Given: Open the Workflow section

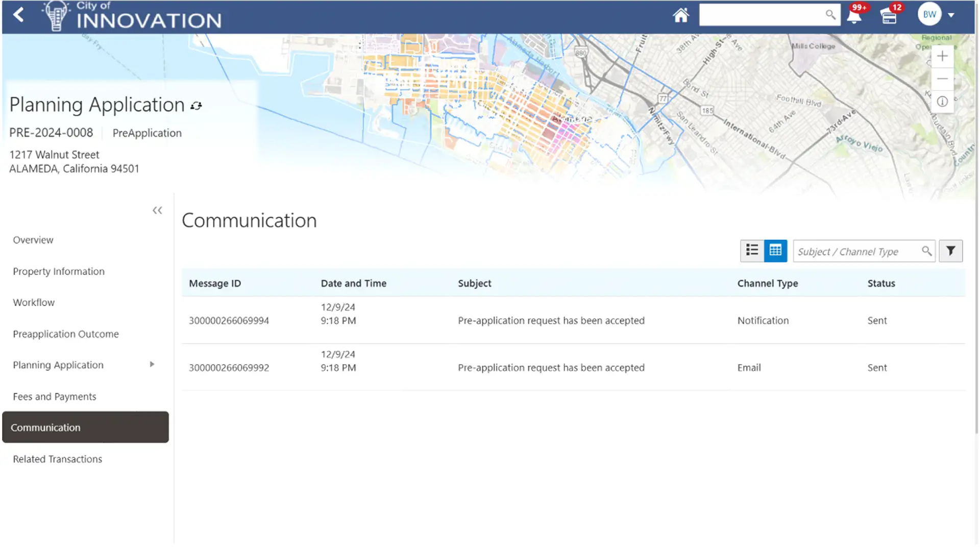Looking at the screenshot, I should tap(34, 302).
